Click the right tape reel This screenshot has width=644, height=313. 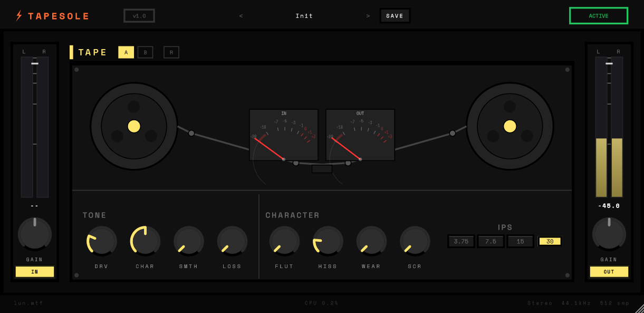pyautogui.click(x=510, y=126)
